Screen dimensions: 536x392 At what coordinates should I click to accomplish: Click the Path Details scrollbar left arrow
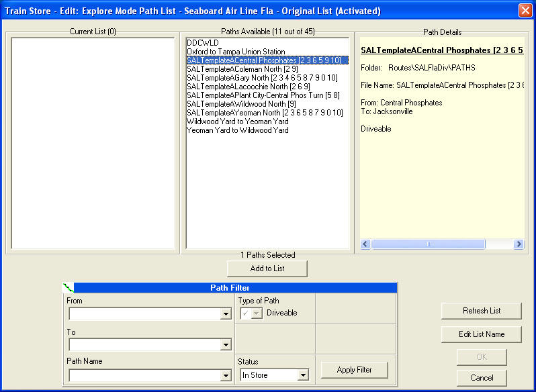365,244
